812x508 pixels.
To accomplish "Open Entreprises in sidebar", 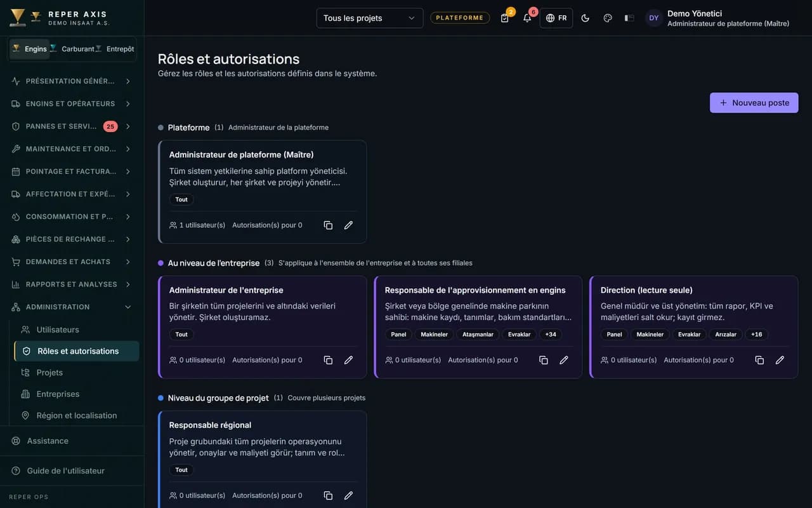I will tap(76, 394).
